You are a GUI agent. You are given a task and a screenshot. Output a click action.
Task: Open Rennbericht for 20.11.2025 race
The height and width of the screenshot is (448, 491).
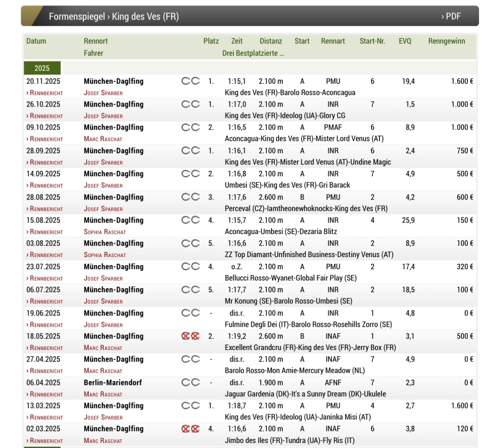(45, 93)
